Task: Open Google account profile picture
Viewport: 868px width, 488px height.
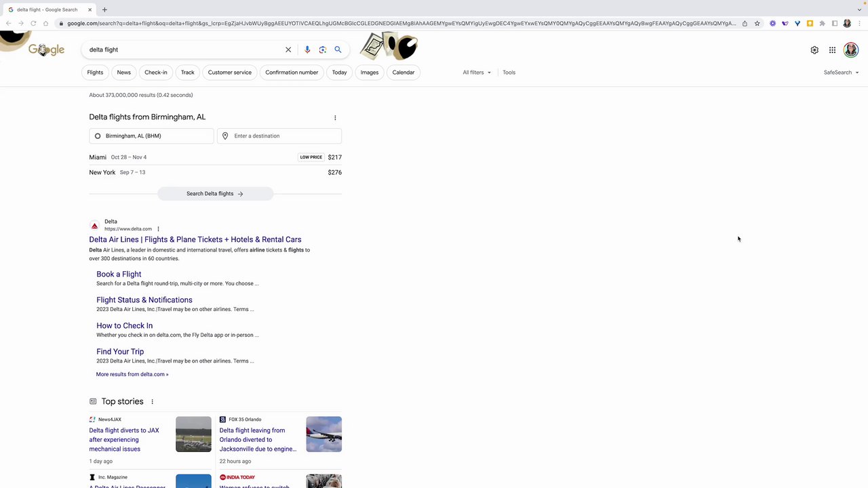Action: [x=850, y=49]
